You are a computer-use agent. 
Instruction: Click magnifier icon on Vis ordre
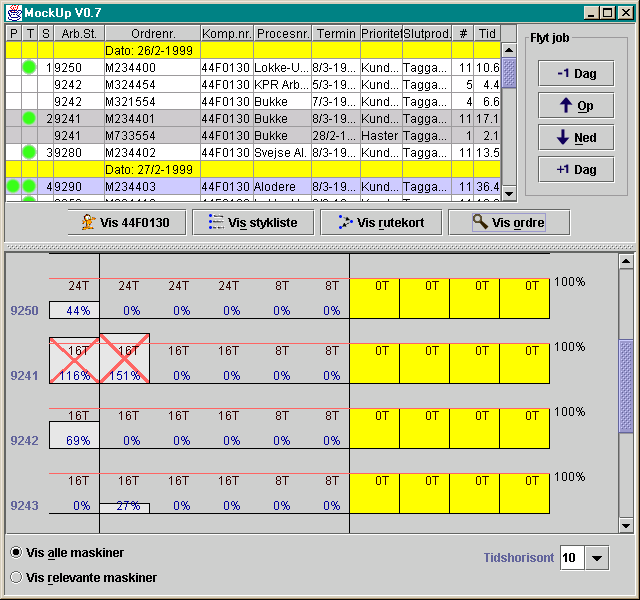(x=480, y=222)
